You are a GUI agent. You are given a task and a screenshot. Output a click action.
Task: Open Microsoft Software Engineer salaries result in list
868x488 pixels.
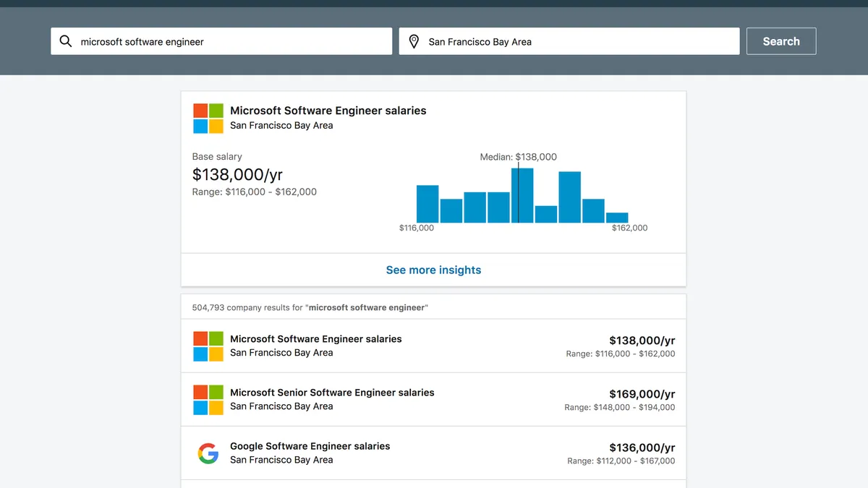click(x=433, y=346)
